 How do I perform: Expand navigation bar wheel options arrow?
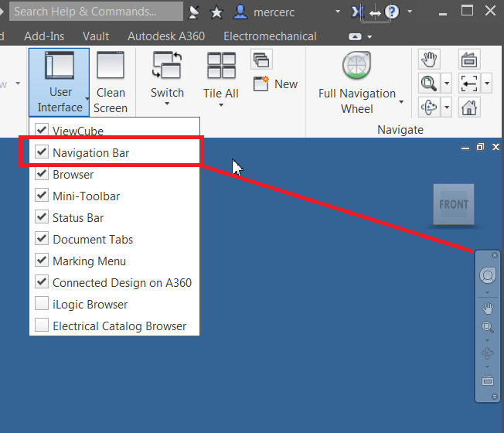[x=487, y=292]
